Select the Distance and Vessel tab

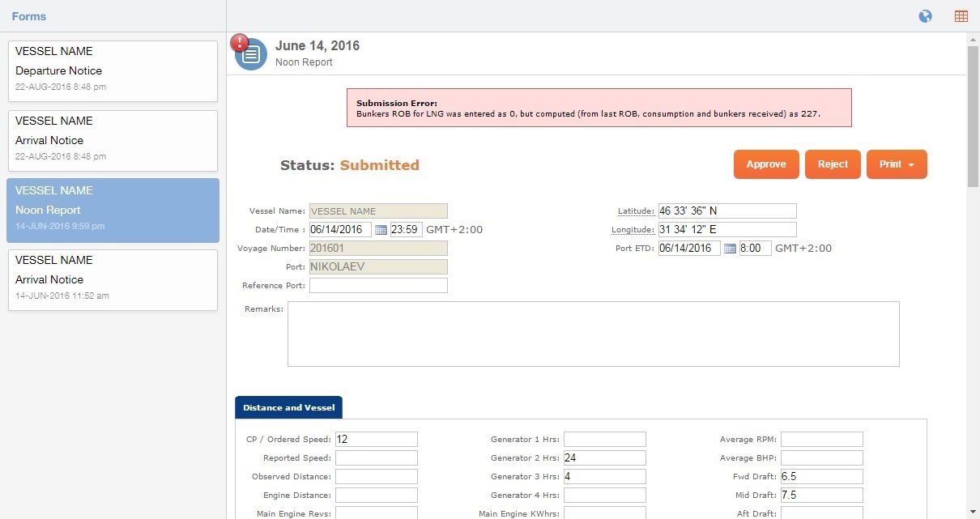[288, 407]
